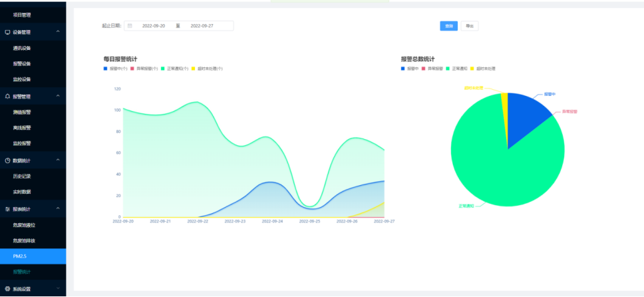Viewport: 644px width, 297px height.
Task: Collapse the 设备管理 menu chevron
Action: coord(58,32)
